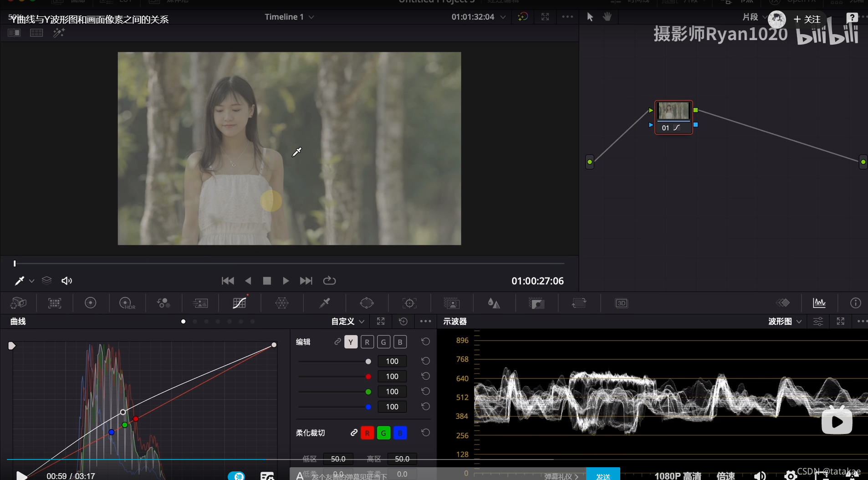Open the Curves palette
This screenshot has width=868, height=480.
[x=239, y=303]
